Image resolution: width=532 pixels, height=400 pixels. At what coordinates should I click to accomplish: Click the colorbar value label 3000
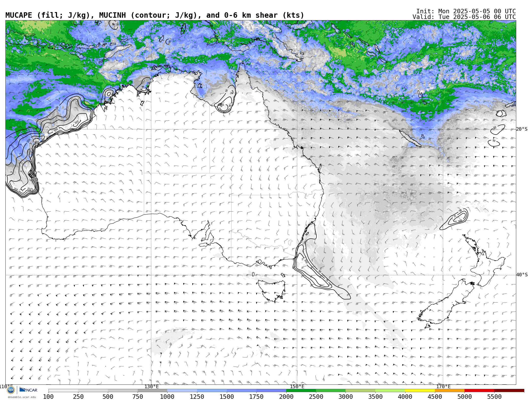click(x=346, y=397)
